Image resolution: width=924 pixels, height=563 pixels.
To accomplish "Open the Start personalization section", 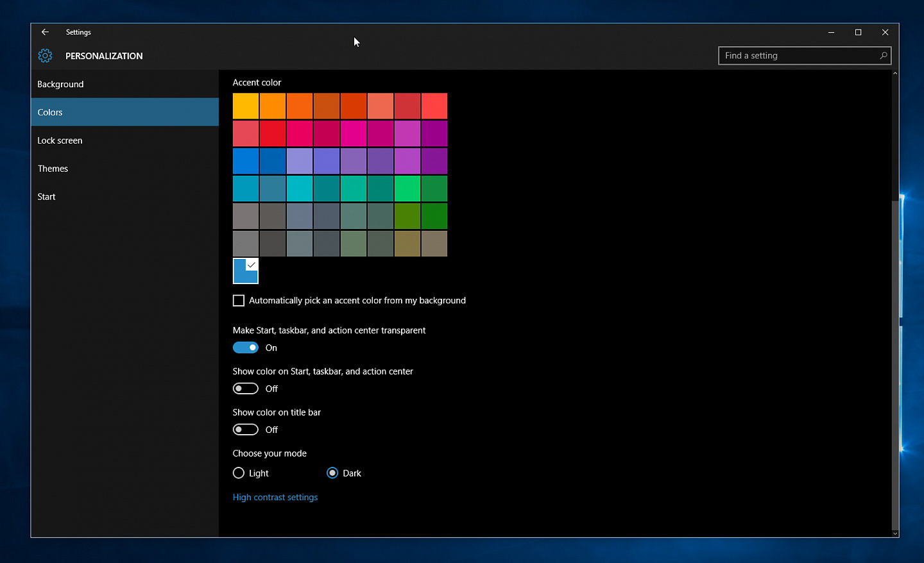I will pyautogui.click(x=124, y=197).
